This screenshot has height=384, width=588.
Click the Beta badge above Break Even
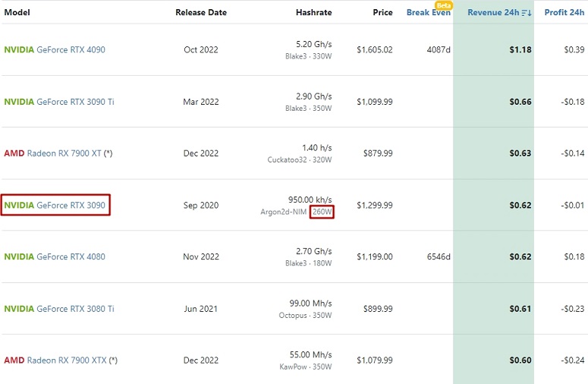point(444,5)
